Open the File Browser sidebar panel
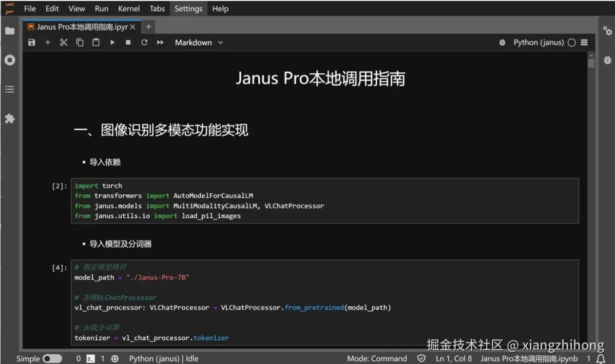615x364 pixels. tap(9, 31)
